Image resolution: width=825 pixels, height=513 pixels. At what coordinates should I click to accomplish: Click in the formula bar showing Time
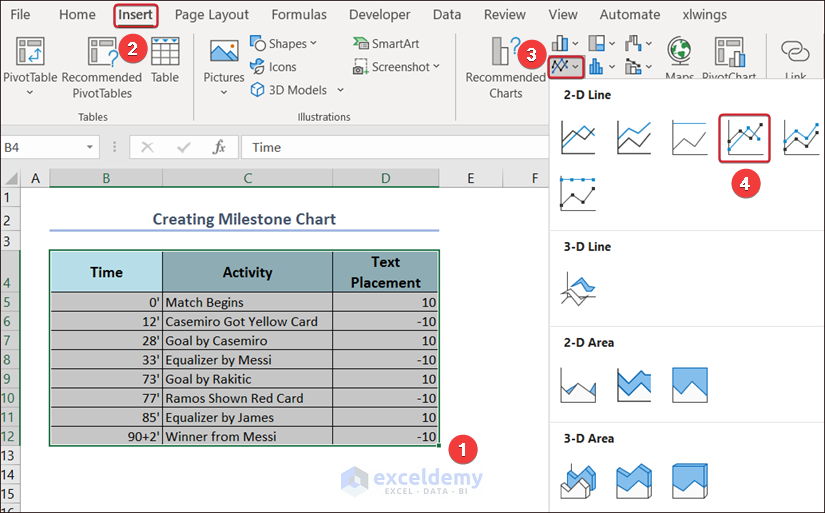pos(395,147)
